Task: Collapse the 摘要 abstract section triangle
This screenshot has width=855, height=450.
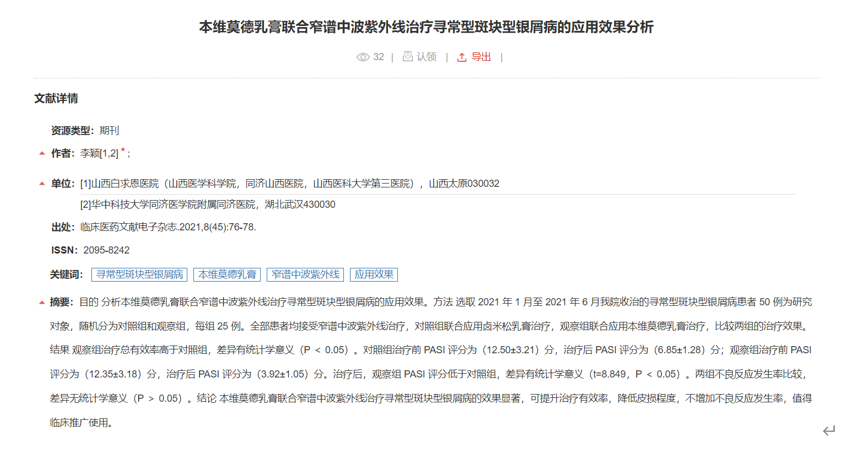Action: pos(42,302)
